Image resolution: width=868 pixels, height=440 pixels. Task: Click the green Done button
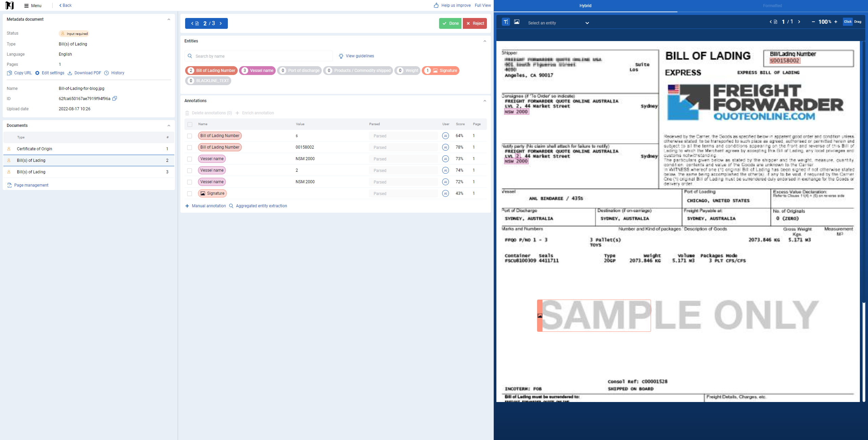pyautogui.click(x=450, y=23)
